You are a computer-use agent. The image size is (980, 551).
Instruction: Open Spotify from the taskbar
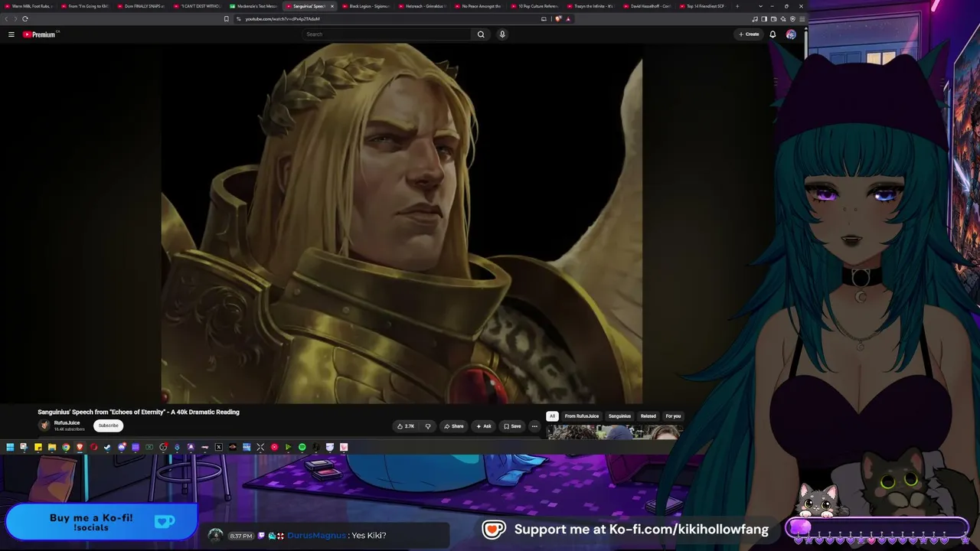(x=302, y=447)
